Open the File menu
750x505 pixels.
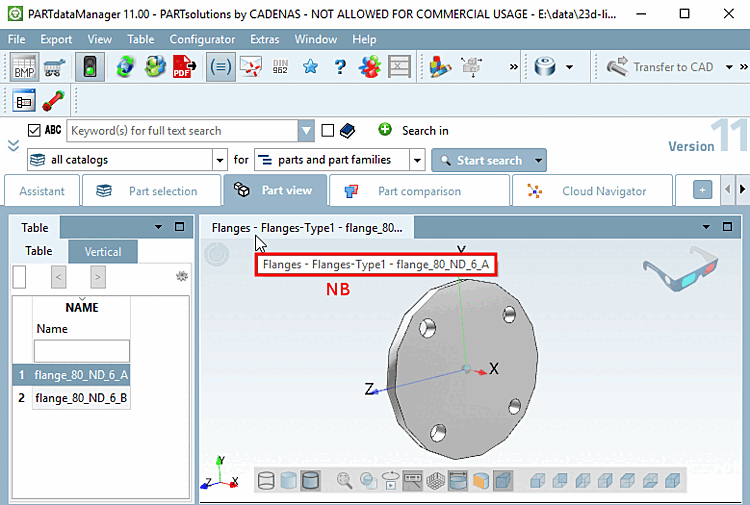pyautogui.click(x=17, y=39)
